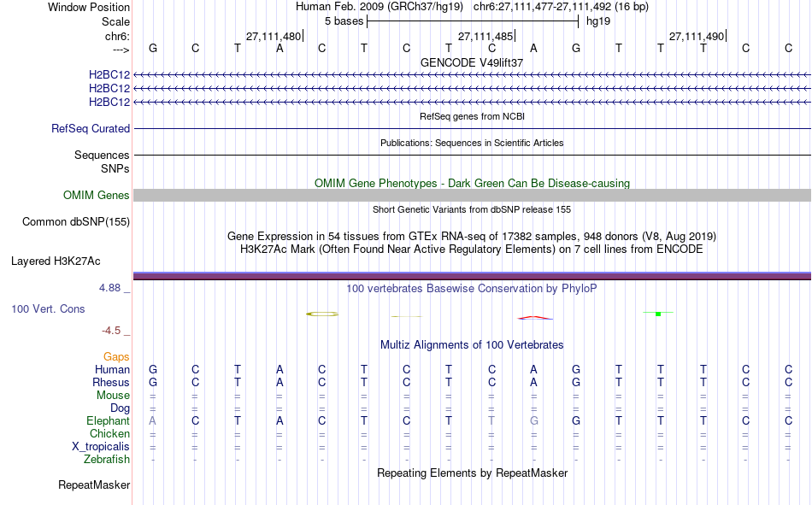The width and height of the screenshot is (812, 505).
Task: Click the 27,111,490 coordinate marker
Action: click(x=697, y=36)
